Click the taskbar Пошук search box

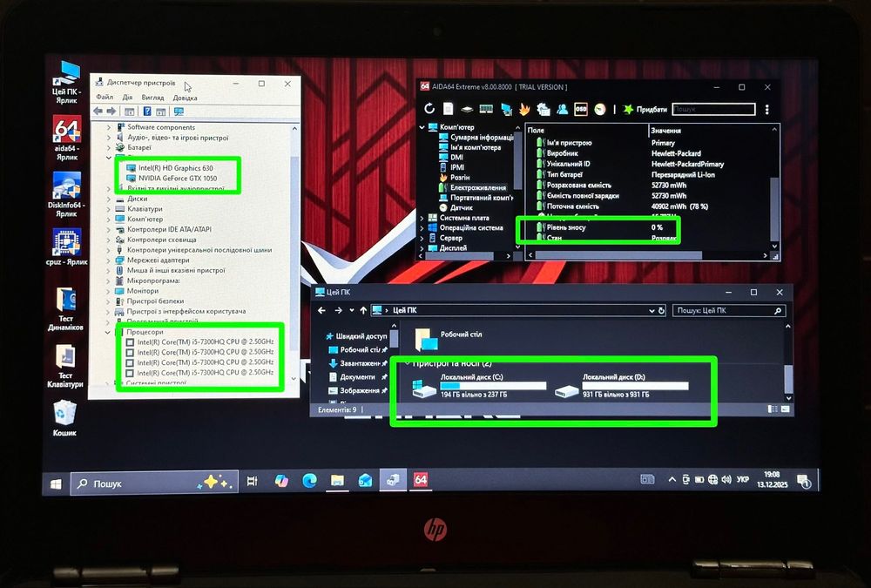pos(154,483)
